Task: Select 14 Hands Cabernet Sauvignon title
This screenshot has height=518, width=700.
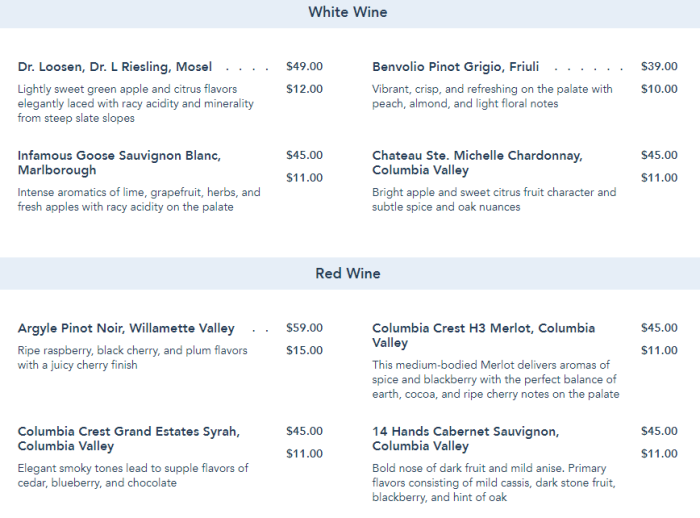Action: tap(465, 438)
